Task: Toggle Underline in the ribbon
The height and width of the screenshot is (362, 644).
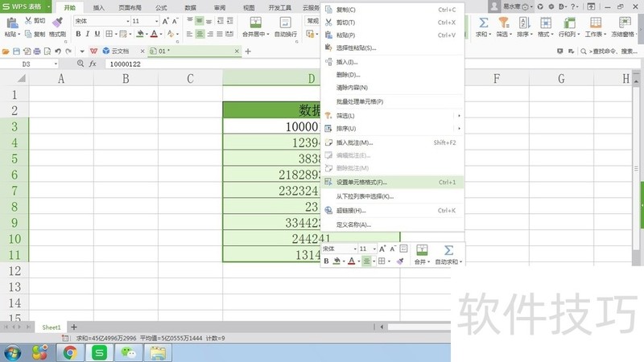Action: click(97, 34)
